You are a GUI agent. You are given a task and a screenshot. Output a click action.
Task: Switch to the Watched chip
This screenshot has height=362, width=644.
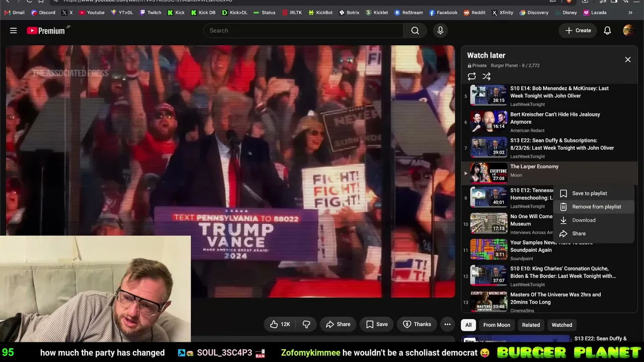(x=562, y=325)
